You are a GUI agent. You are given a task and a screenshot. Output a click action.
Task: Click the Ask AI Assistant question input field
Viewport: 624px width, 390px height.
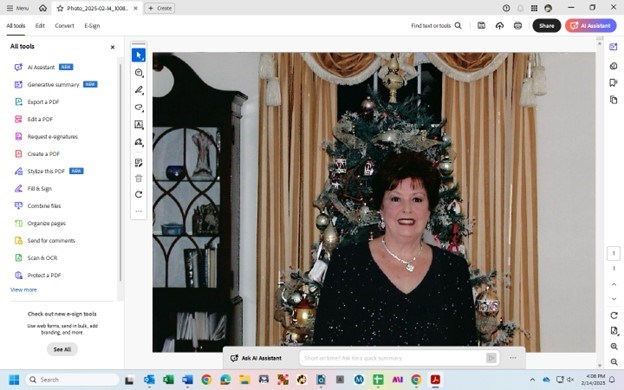(x=392, y=358)
